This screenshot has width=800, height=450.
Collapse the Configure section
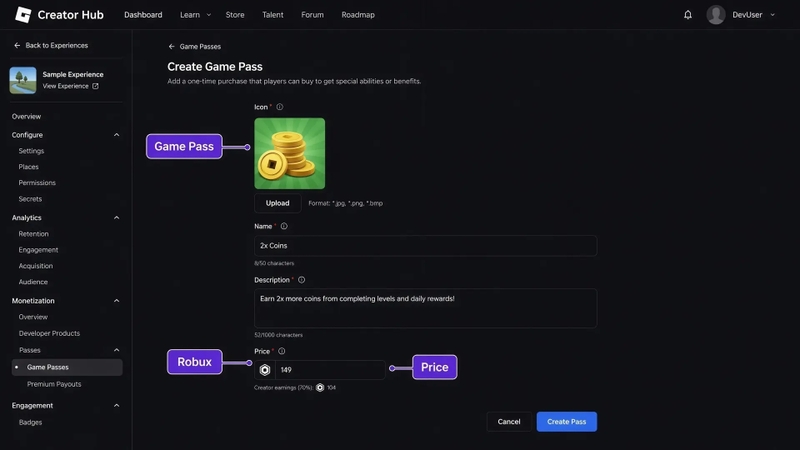pyautogui.click(x=116, y=135)
